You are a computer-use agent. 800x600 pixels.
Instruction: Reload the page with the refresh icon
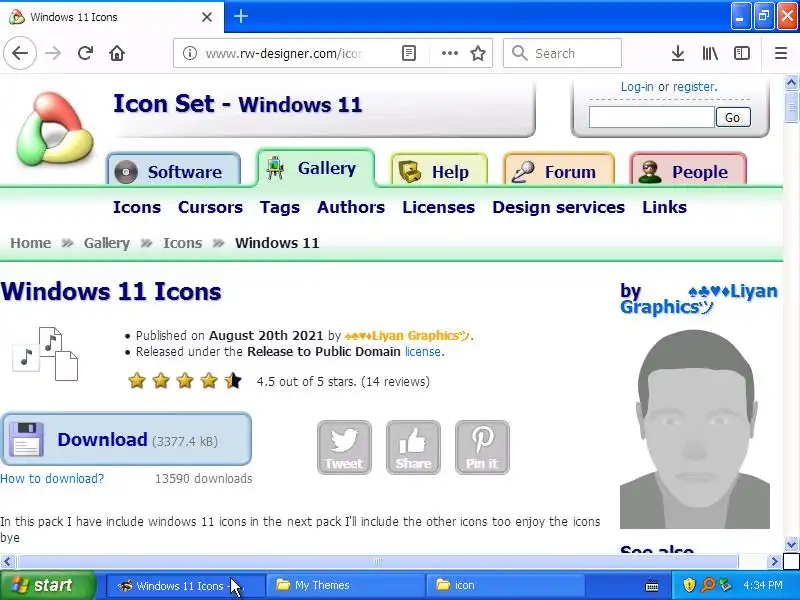click(x=85, y=53)
